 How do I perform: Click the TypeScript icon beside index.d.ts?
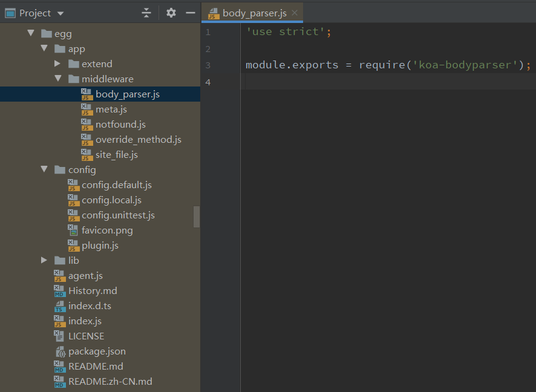coord(61,305)
